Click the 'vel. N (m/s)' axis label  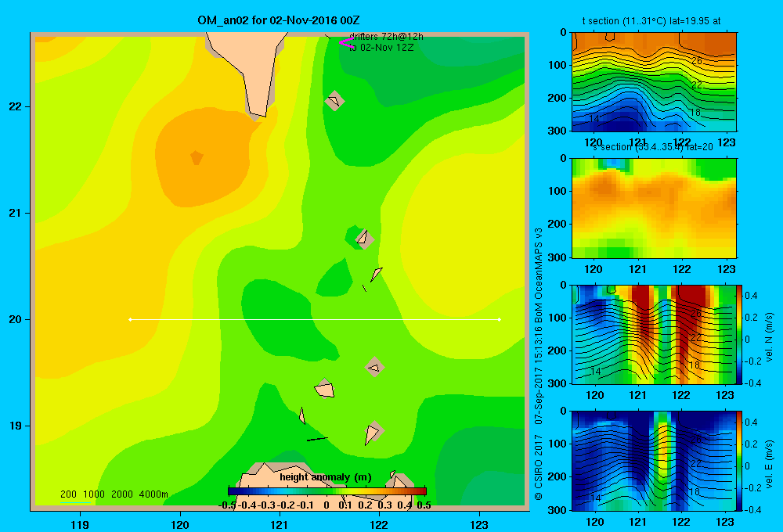point(769,337)
